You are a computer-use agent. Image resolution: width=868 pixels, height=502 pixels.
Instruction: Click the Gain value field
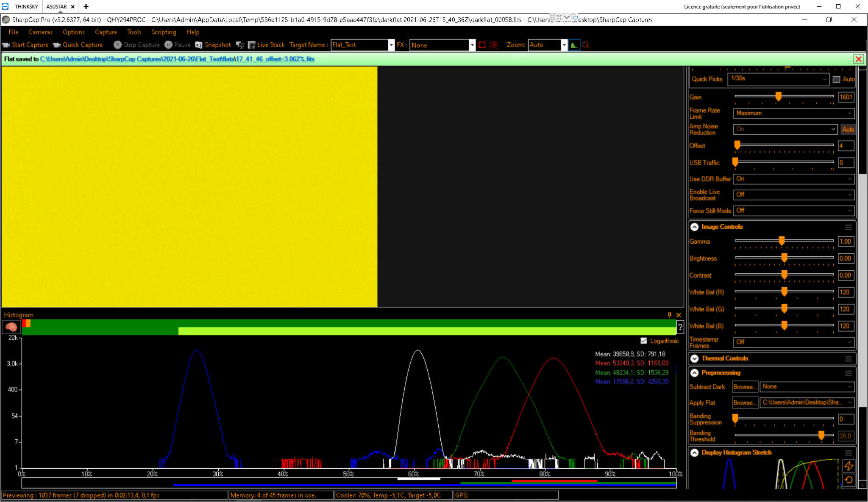(x=846, y=97)
